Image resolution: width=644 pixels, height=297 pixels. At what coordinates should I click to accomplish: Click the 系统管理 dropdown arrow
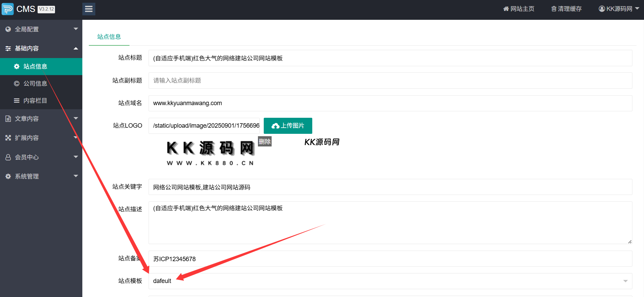click(x=76, y=176)
